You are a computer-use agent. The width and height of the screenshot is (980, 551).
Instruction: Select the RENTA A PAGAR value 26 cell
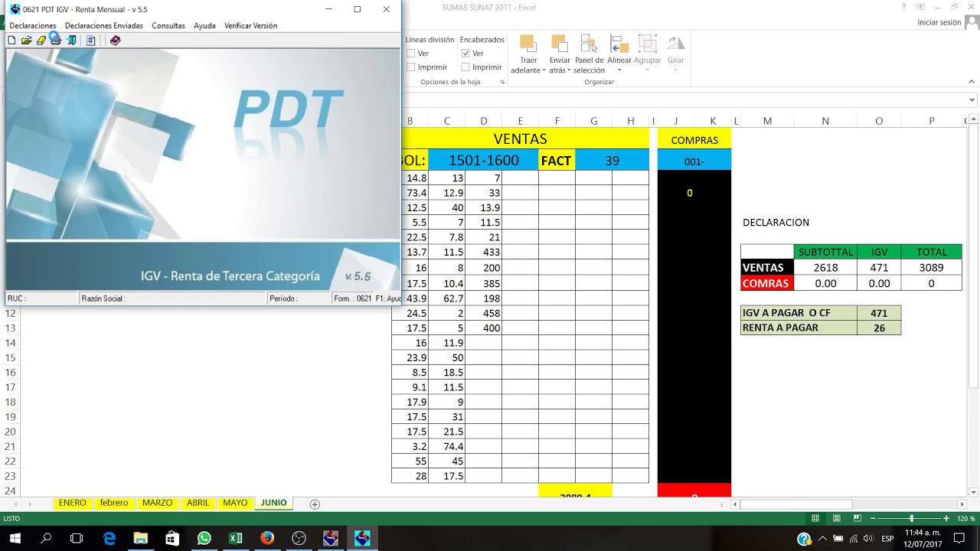point(879,328)
